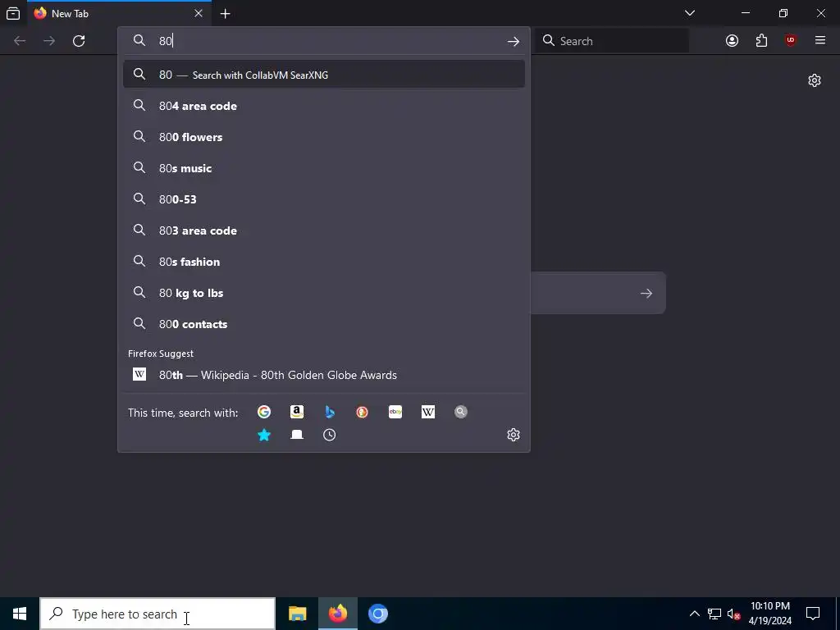Choose suggestion '80s music'
Viewport: 840px width, 630px height.
tap(323, 167)
